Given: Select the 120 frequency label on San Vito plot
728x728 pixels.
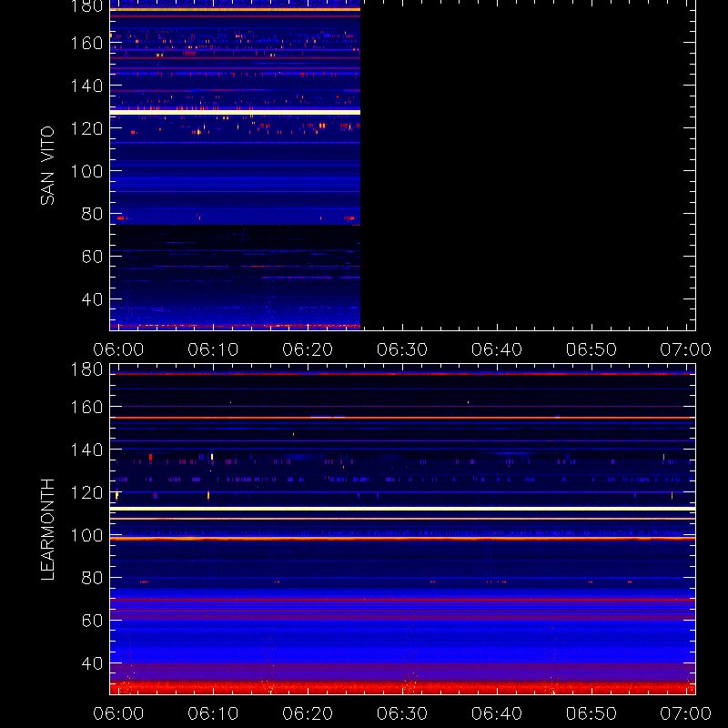Looking at the screenshot, I should [86, 128].
